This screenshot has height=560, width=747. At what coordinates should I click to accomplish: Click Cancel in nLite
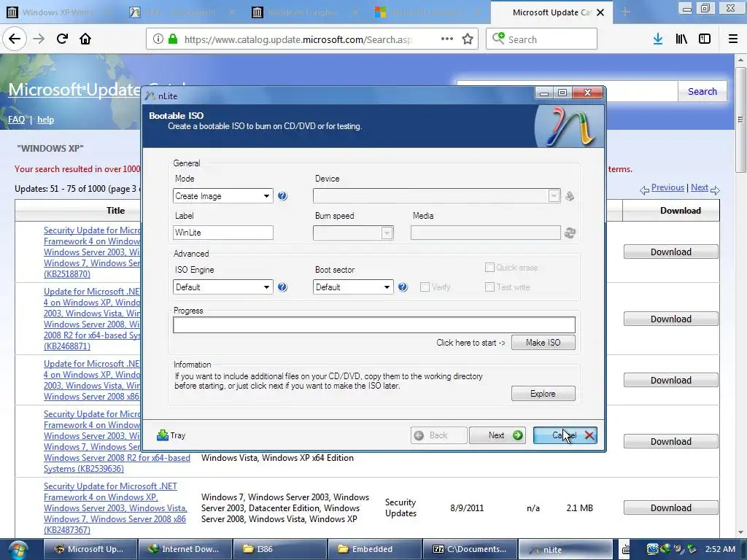tap(565, 435)
